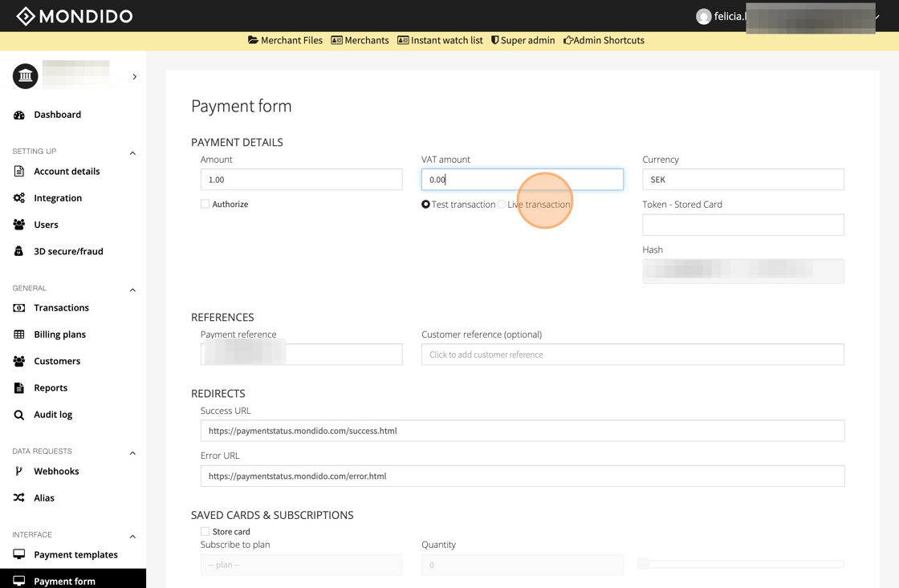This screenshot has height=588, width=899.
Task: Click the Merchant Files folder icon
Action: pos(253,40)
